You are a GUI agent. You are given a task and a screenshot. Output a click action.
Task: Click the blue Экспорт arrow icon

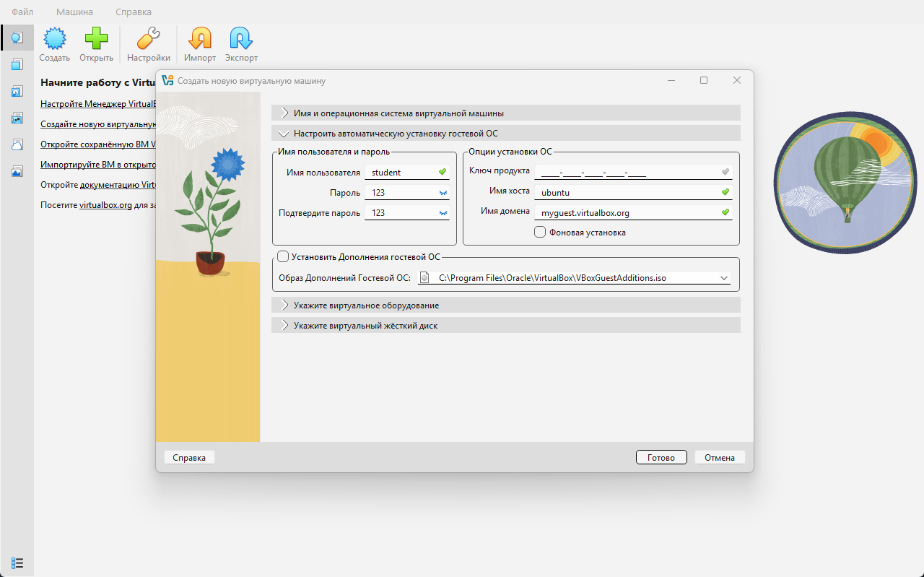[x=241, y=38]
